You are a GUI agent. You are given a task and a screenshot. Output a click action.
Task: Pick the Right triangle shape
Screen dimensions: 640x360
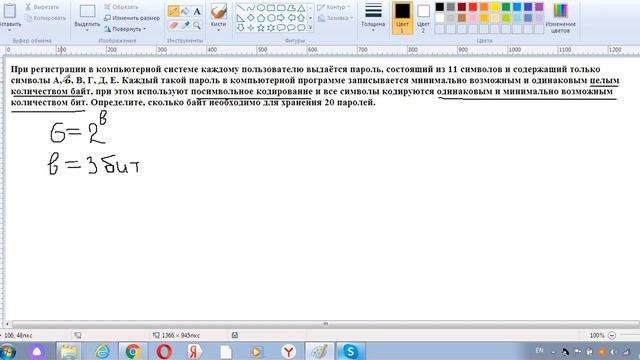click(241, 18)
